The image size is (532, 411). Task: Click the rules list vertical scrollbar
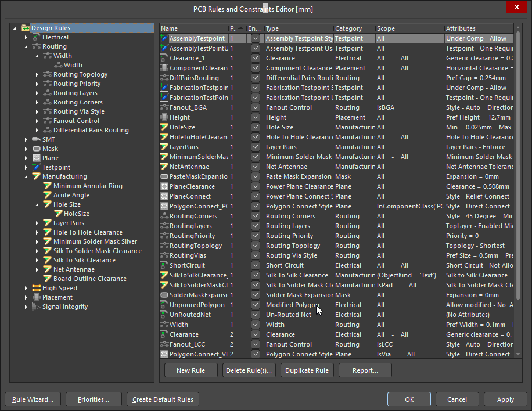pyautogui.click(x=517, y=165)
